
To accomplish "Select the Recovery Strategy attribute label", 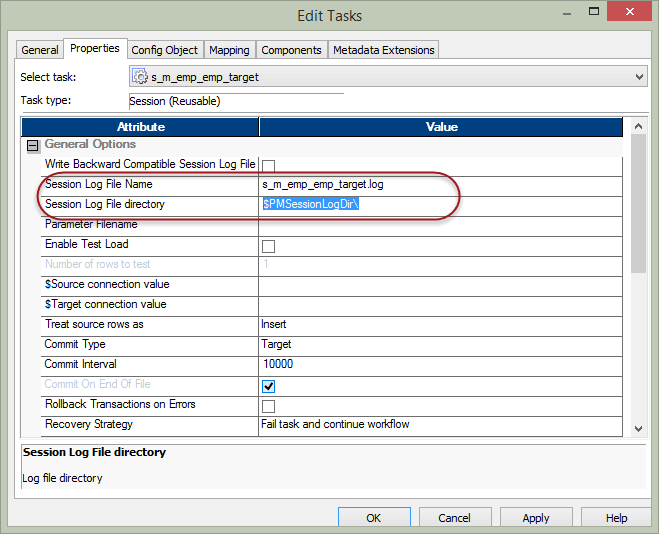I will [x=89, y=424].
